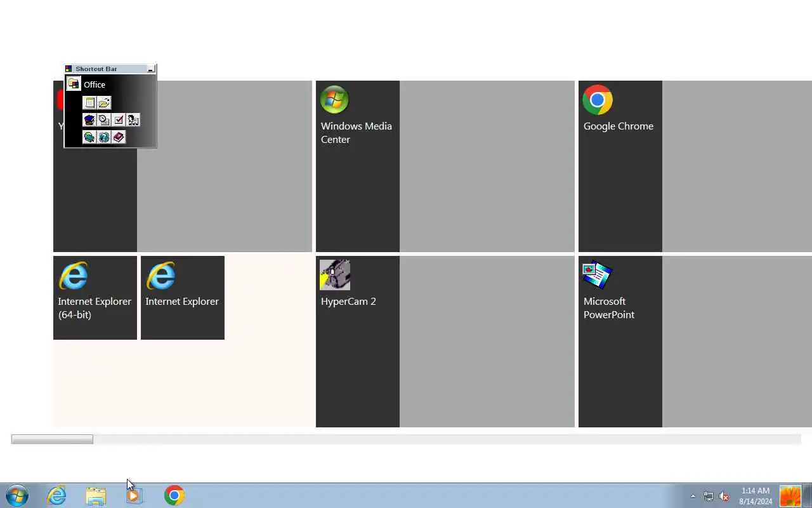The image size is (812, 508).
Task: Click the Office folder icon in Shortcut Bar
Action: 74,84
